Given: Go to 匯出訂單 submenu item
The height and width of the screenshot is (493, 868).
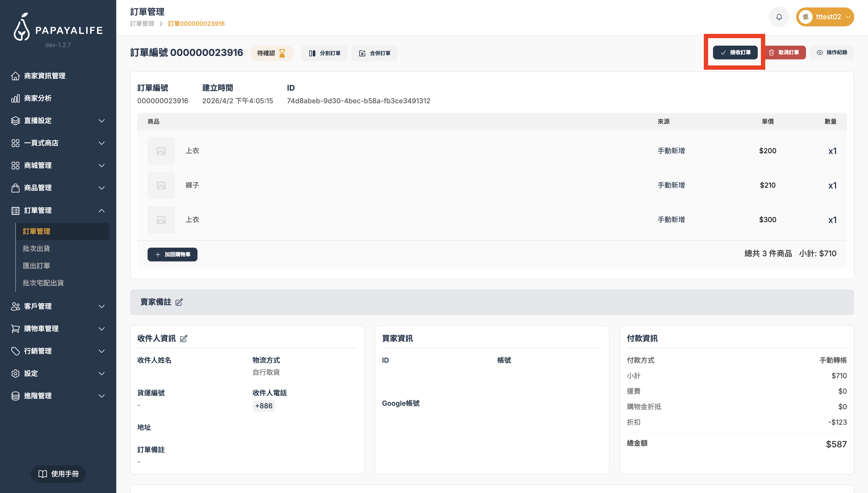Looking at the screenshot, I should (36, 266).
